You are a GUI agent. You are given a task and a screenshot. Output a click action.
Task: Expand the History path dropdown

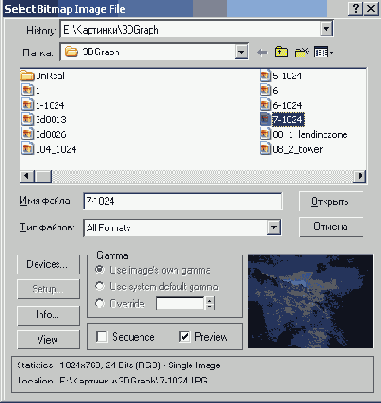326,29
